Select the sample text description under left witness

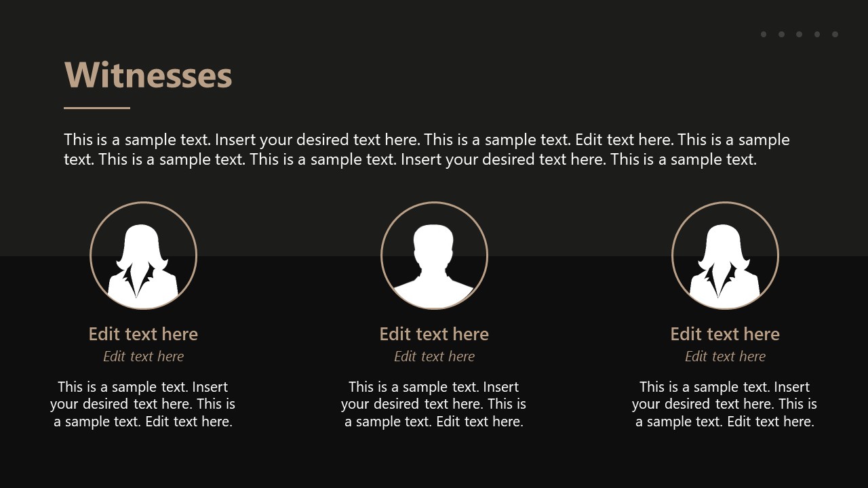[143, 404]
